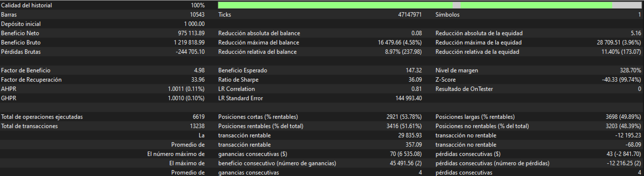Click the Z-Score label
The image size is (644, 176).
pos(446,80)
